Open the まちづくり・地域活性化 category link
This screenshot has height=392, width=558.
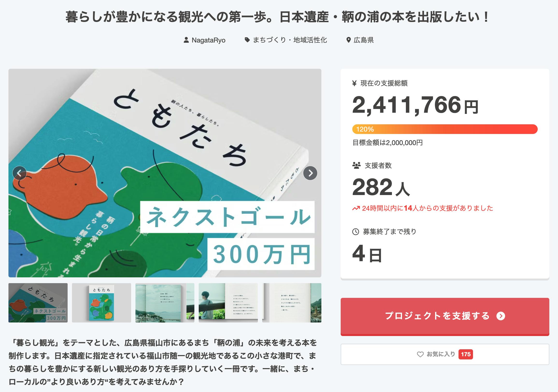290,40
